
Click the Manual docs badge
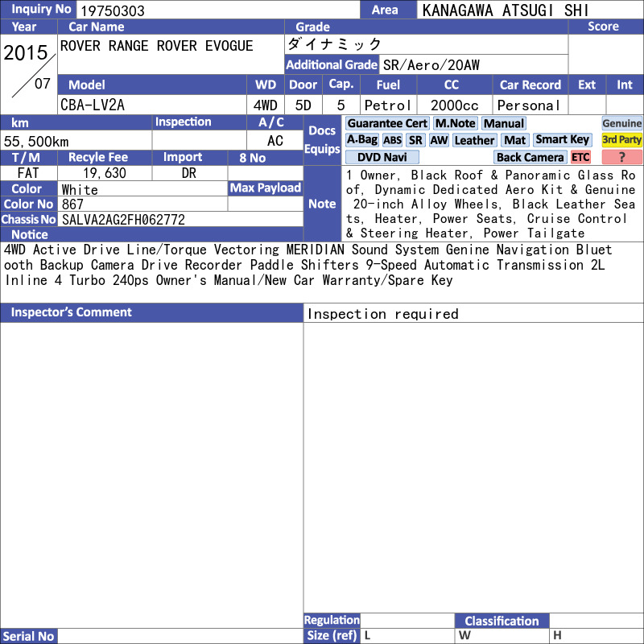(x=504, y=123)
